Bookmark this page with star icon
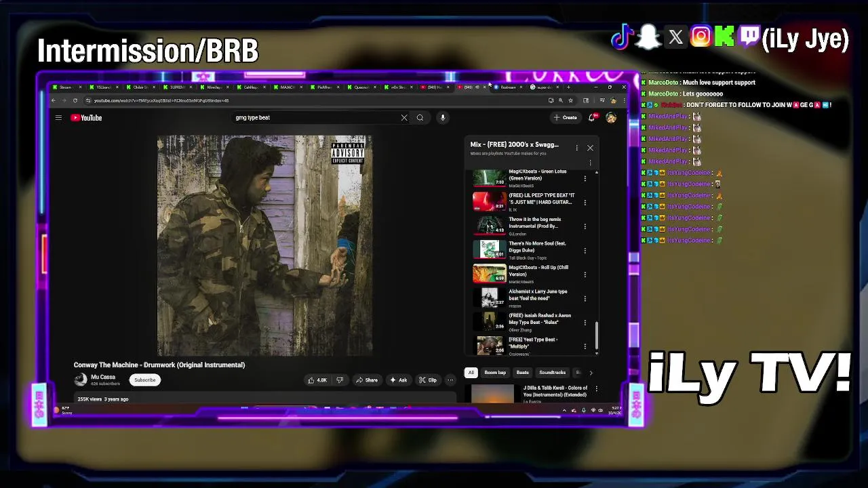Screen dimensions: 868x488 tap(570, 100)
